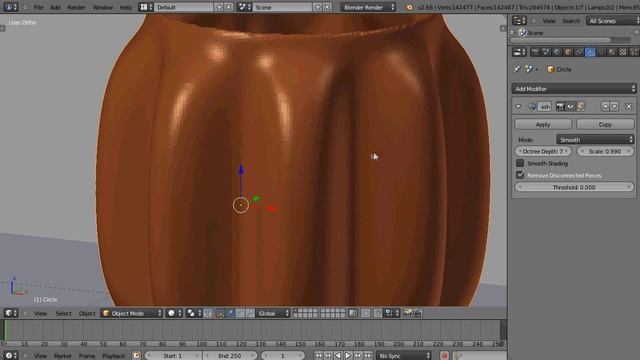Click the Remesh modifier name field

545,107
